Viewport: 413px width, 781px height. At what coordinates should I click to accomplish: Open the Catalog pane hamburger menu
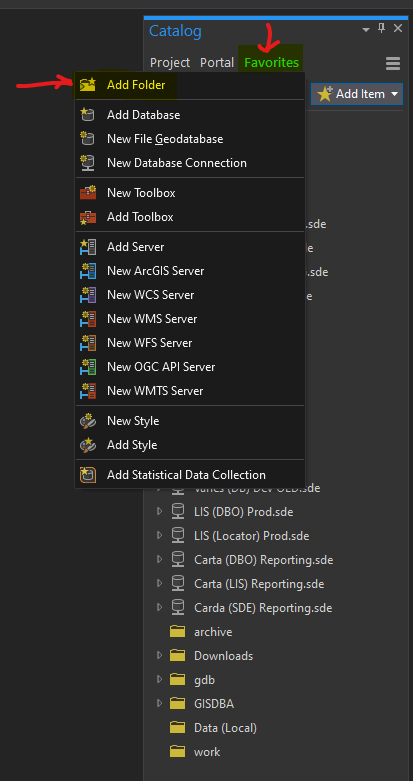[x=393, y=63]
